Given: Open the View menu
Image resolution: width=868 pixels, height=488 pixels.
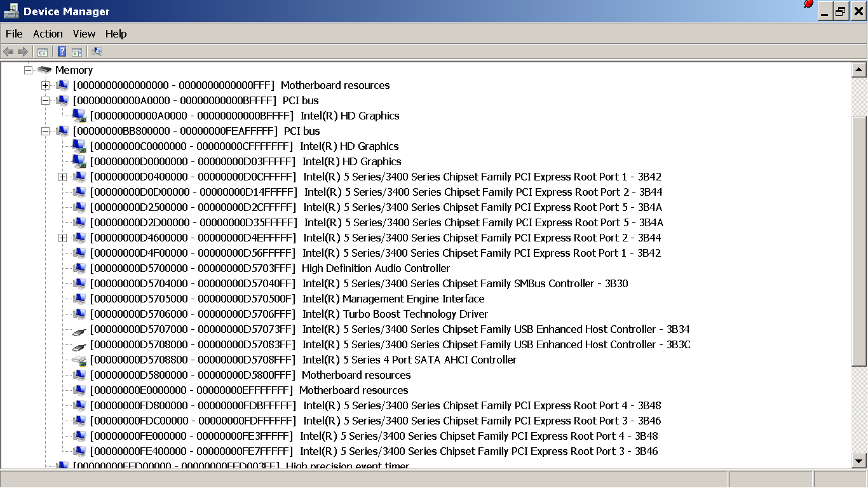Looking at the screenshot, I should (x=84, y=34).
